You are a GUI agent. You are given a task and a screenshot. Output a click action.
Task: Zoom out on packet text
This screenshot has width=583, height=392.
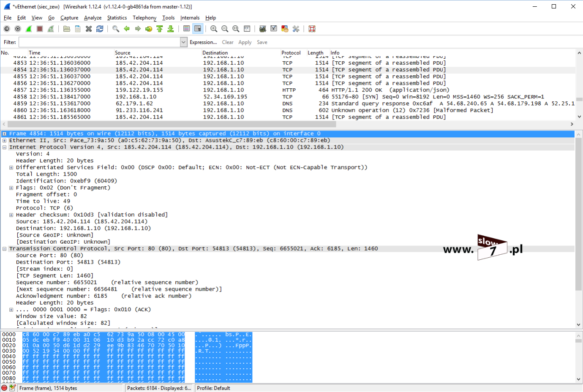click(225, 29)
